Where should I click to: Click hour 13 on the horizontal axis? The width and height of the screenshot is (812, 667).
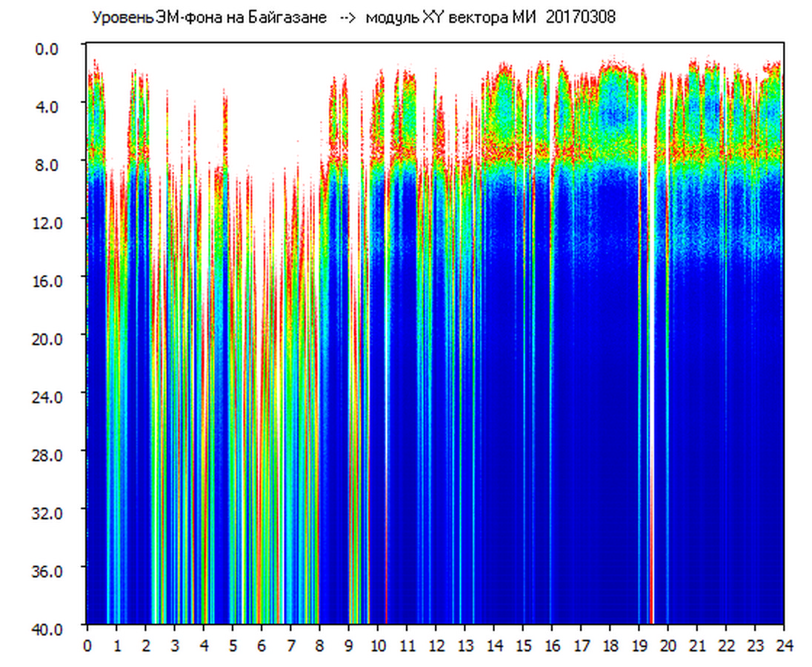pyautogui.click(x=465, y=646)
